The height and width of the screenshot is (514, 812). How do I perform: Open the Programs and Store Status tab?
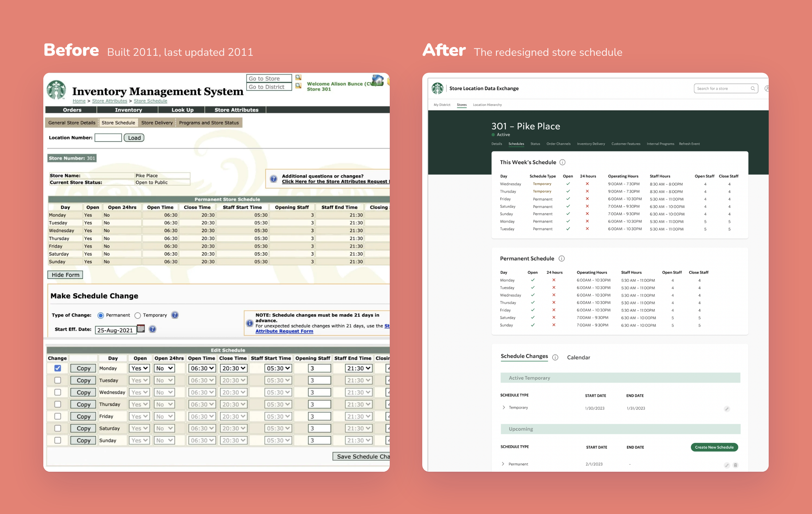(x=209, y=123)
